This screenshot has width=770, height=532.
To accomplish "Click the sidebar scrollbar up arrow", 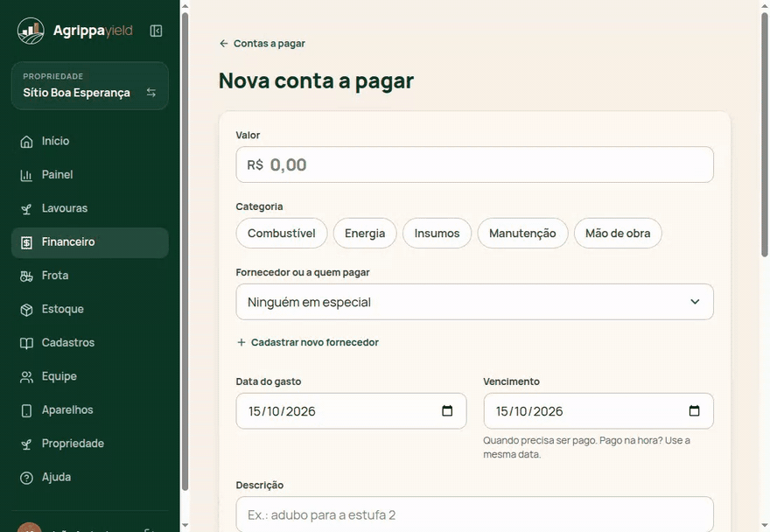I will (x=185, y=5).
